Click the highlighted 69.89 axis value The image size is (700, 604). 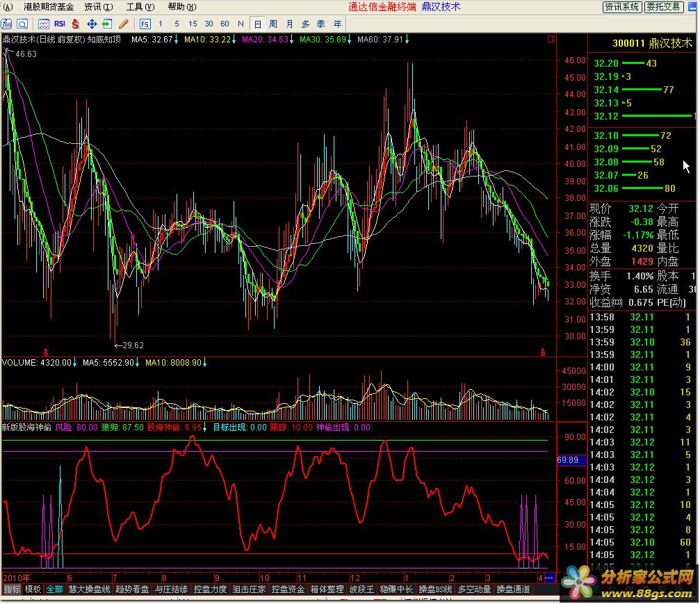click(571, 460)
